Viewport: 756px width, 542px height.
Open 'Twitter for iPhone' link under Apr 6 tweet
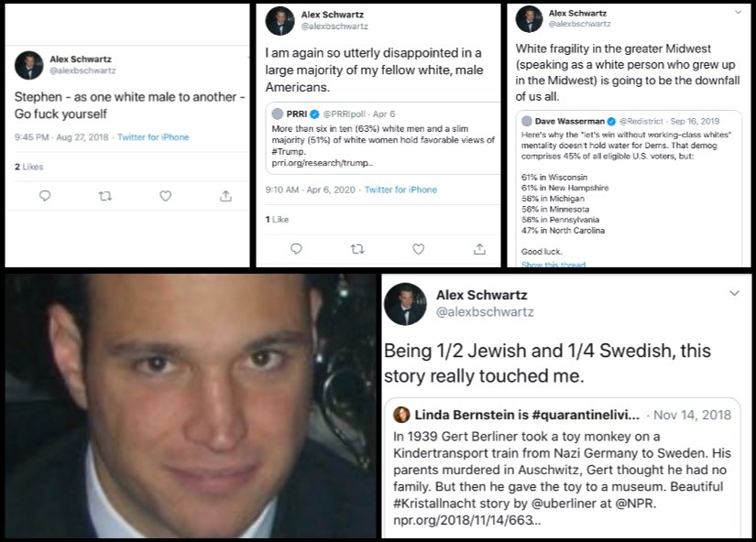(400, 190)
